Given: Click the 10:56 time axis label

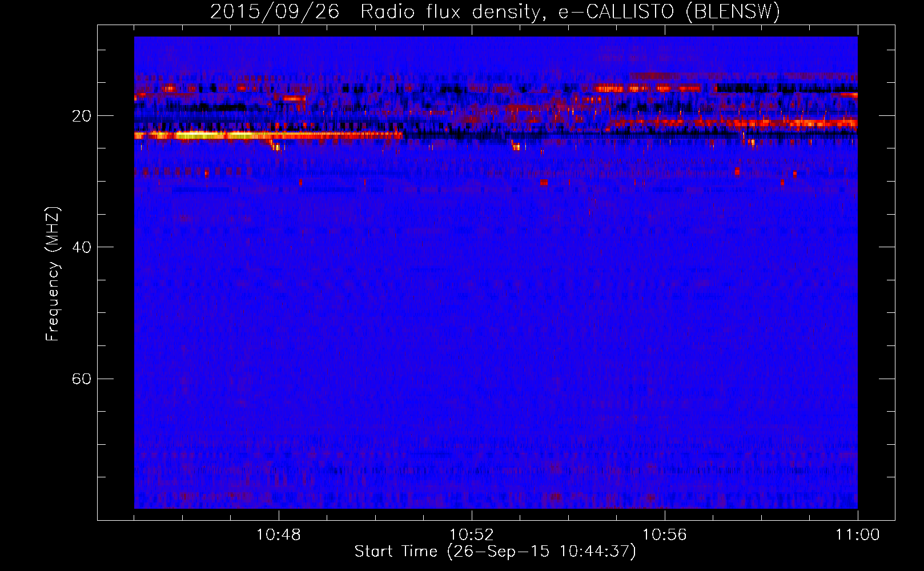Looking at the screenshot, I should pyautogui.click(x=665, y=535).
